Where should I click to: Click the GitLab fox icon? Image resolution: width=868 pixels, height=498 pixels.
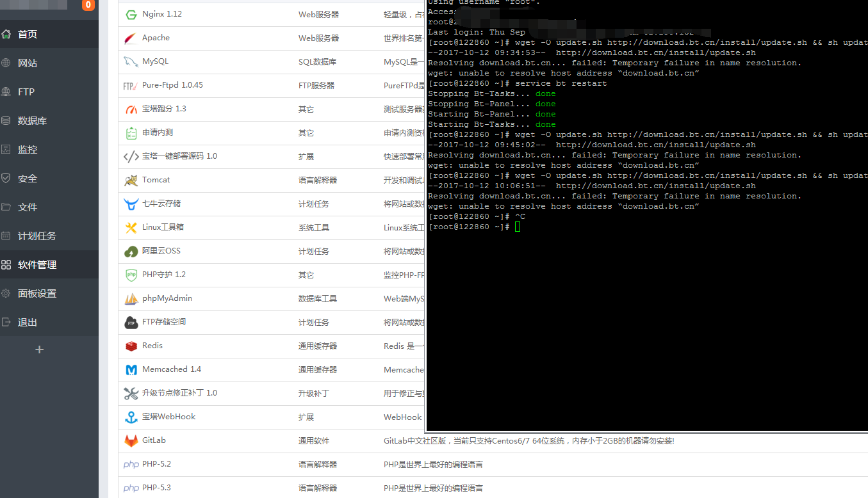click(131, 441)
